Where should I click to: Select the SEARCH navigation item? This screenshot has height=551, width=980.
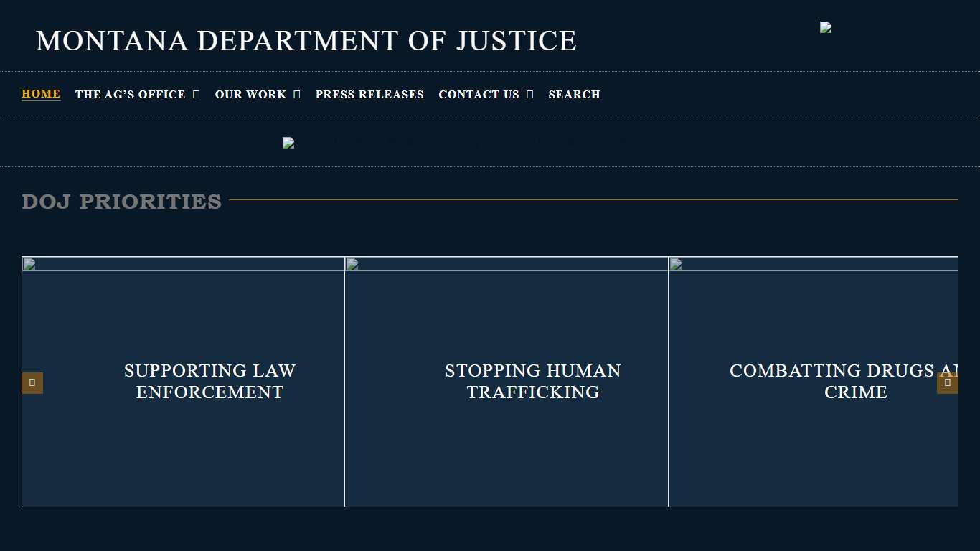pyautogui.click(x=574, y=94)
